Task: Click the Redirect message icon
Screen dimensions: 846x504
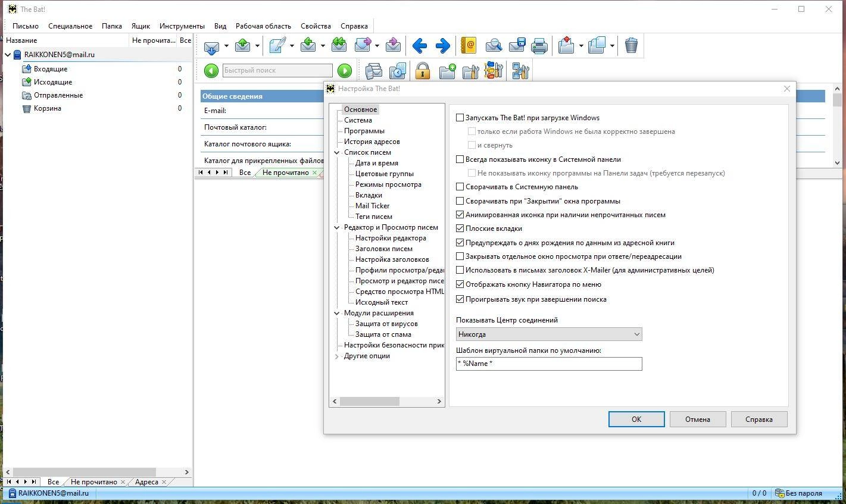Action: coord(393,46)
